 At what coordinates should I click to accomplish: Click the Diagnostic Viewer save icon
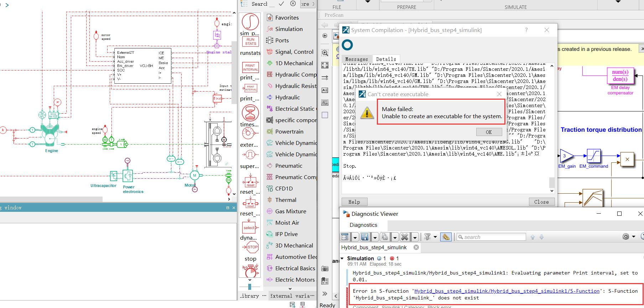(364, 237)
